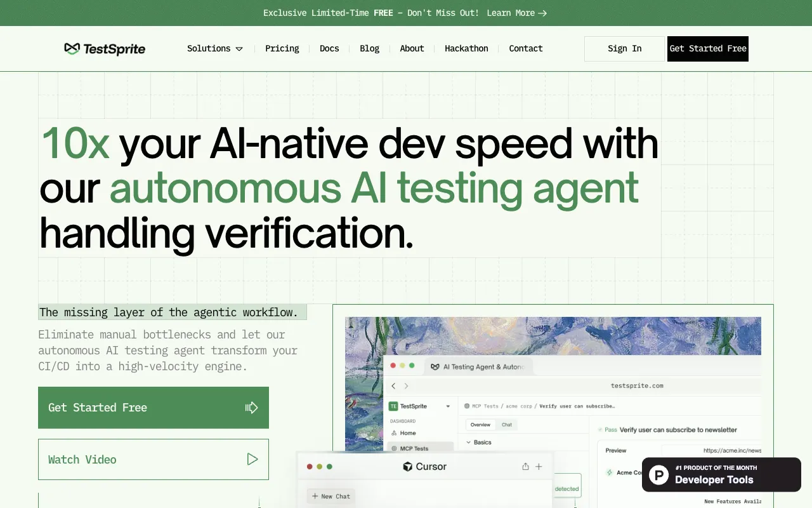Click the plus icon in Cursor title bar
This screenshot has width=812, height=508.
tap(539, 467)
